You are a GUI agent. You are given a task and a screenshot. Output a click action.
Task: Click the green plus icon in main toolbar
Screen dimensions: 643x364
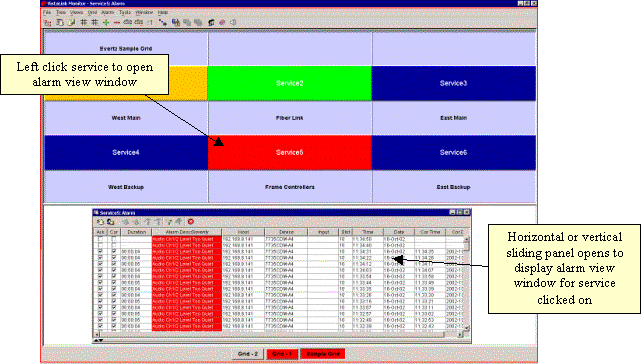[106, 23]
